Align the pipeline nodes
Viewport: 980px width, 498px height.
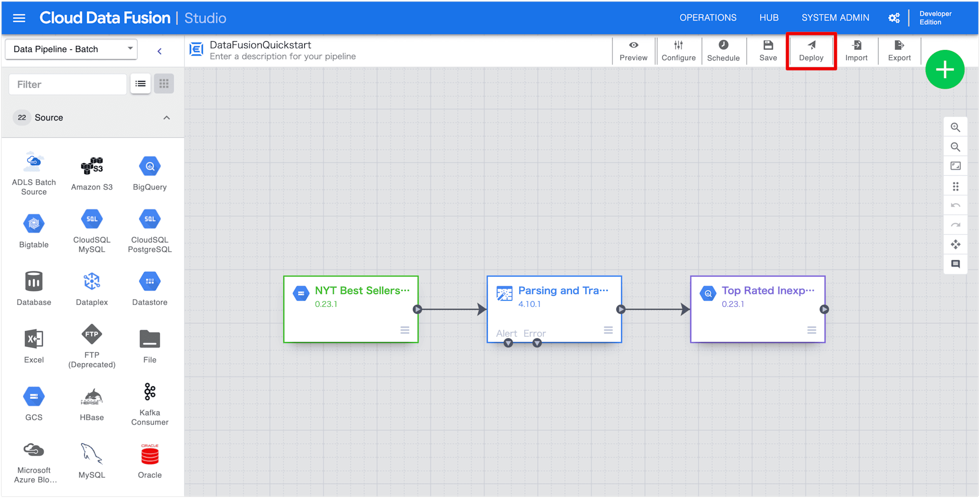[955, 186]
